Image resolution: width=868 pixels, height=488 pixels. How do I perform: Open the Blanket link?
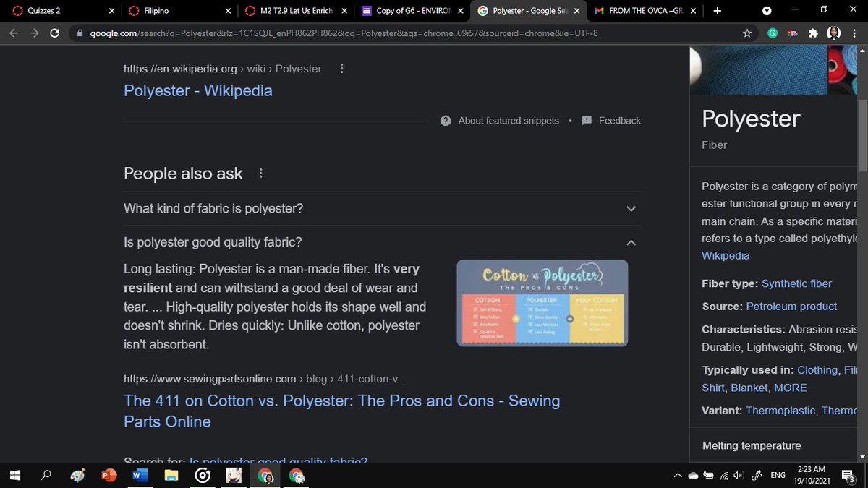(x=749, y=388)
